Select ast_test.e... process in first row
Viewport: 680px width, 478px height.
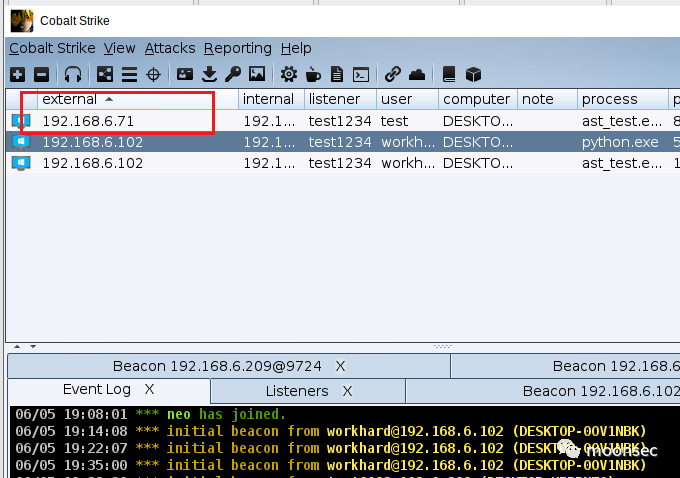tap(622, 121)
